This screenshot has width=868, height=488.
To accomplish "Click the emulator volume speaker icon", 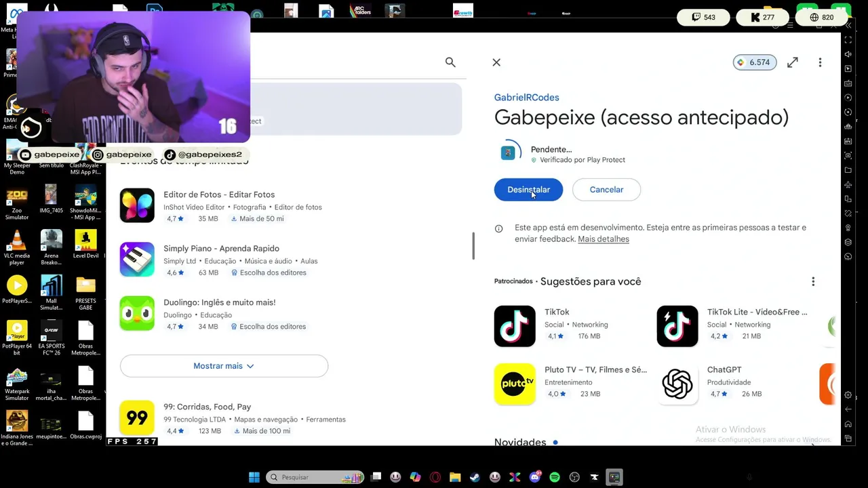I will 848,54.
